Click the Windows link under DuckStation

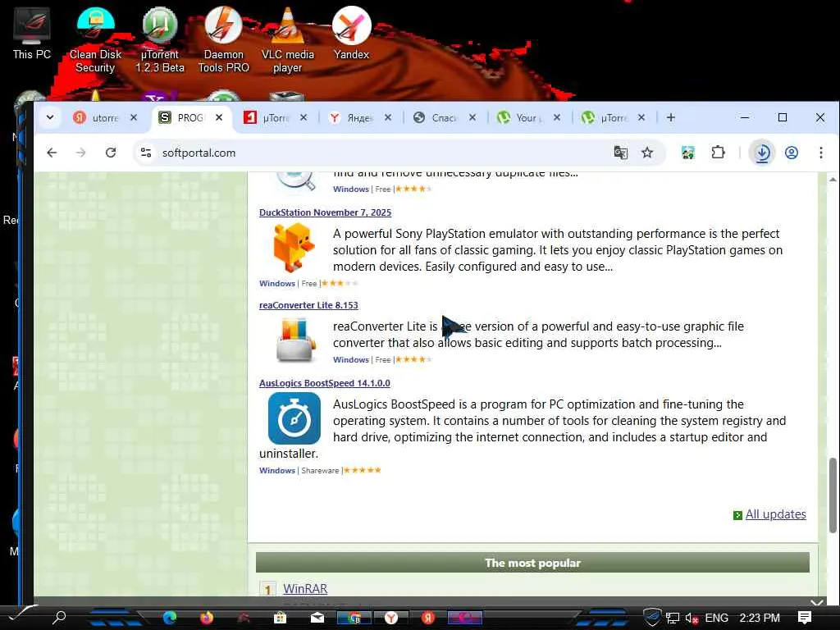(x=277, y=283)
